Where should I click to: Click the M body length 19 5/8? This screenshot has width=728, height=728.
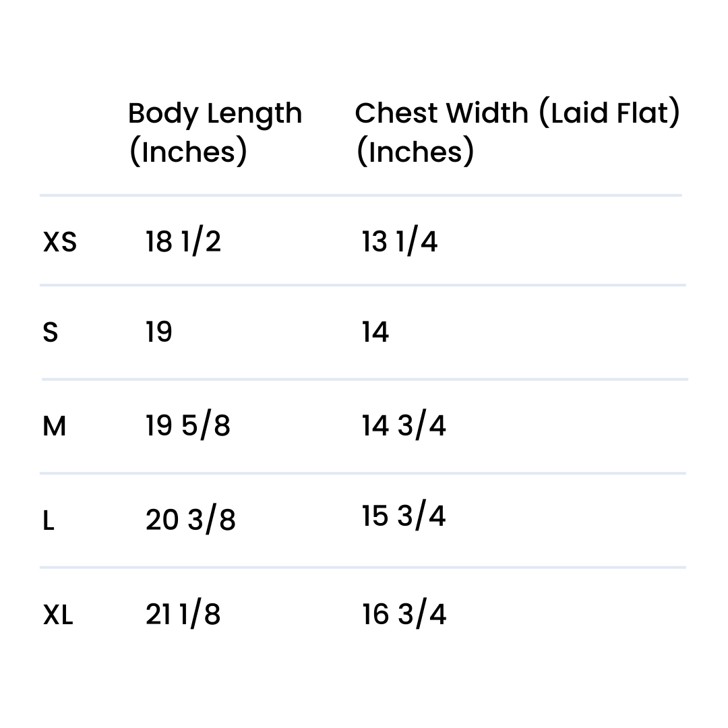[188, 426]
